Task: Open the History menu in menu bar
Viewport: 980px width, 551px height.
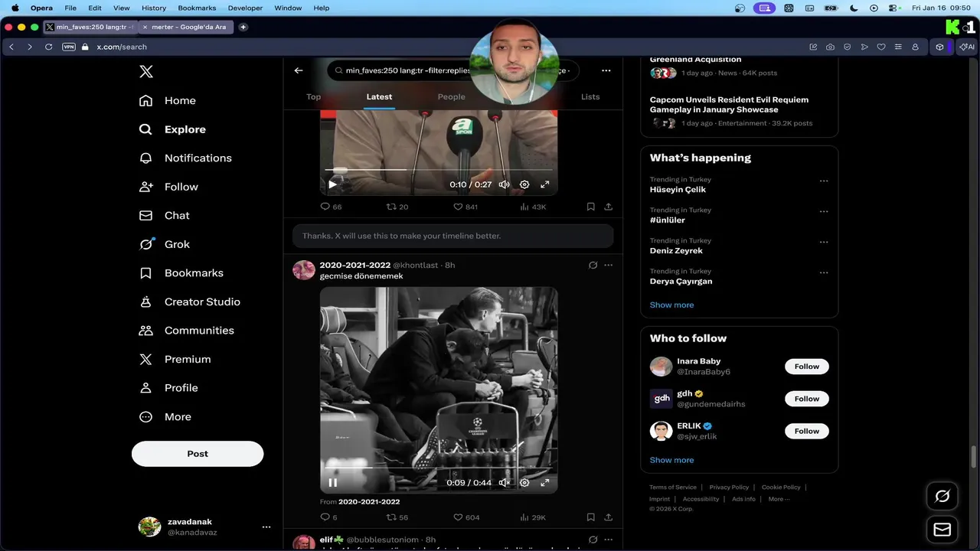Action: point(154,8)
